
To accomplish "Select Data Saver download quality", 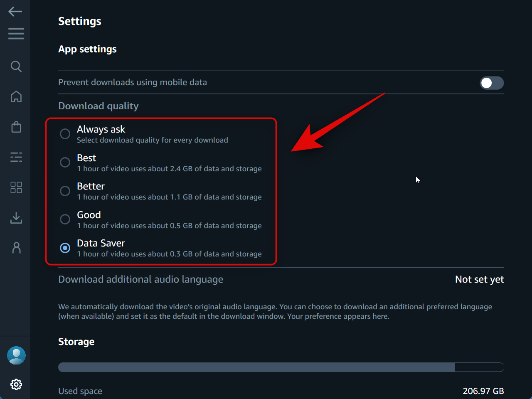I will pos(65,248).
